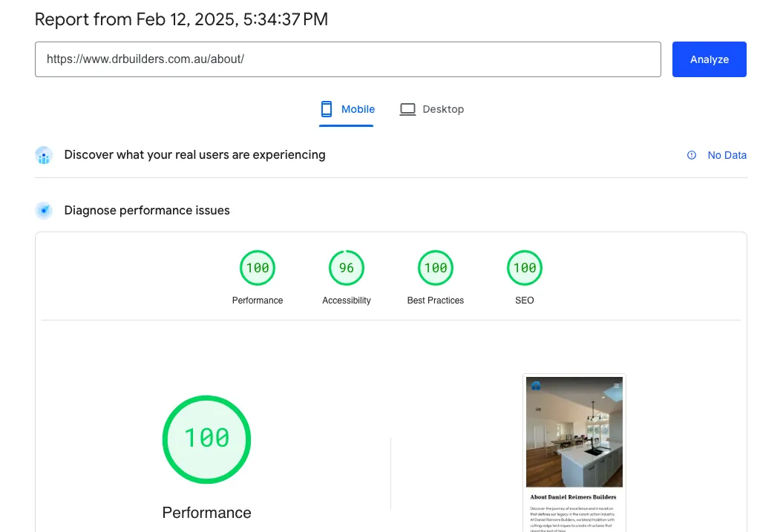The image size is (783, 532).
Task: Switch to the Mobile tab
Action: coord(347,109)
